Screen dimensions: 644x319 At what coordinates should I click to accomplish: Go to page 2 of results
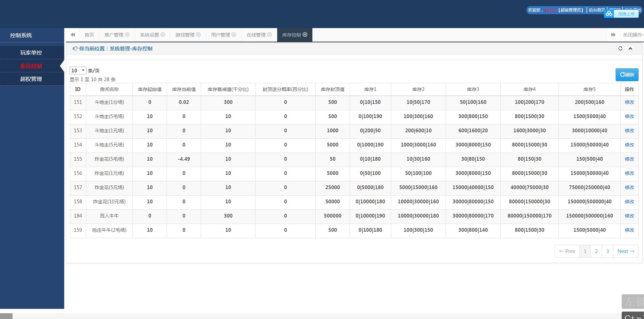[x=596, y=251]
